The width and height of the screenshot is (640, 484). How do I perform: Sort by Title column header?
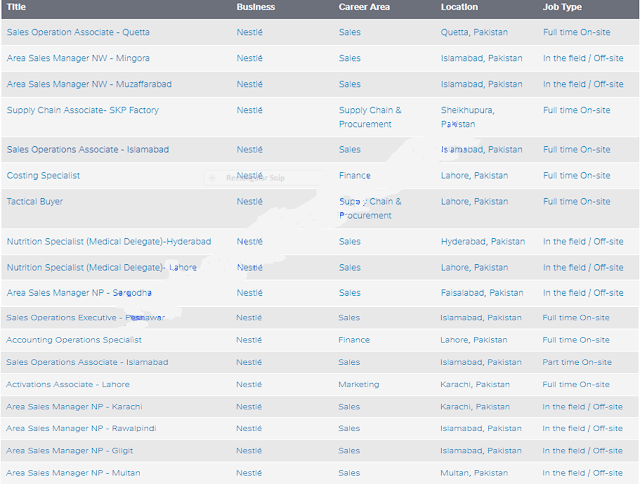[16, 7]
